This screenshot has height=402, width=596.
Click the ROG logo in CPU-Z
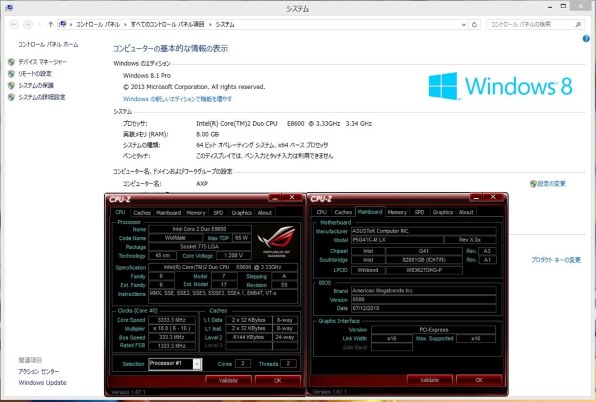276,242
